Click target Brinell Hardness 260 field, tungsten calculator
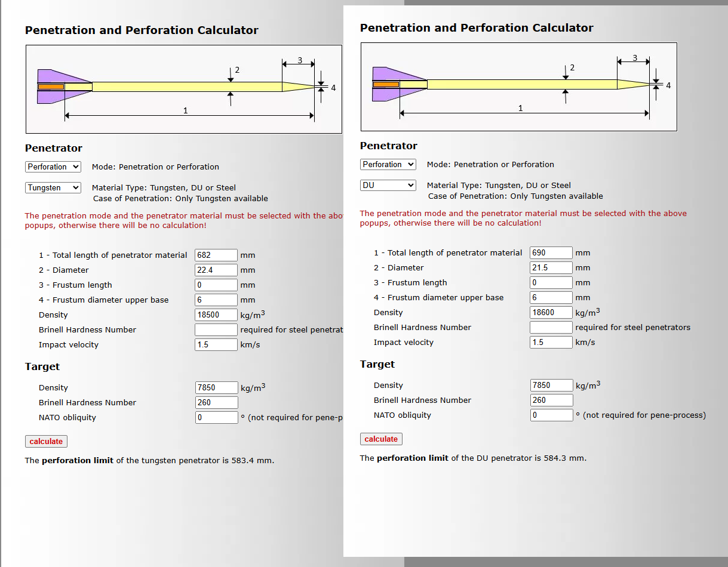Viewport: 728px width, 567px height. point(216,402)
